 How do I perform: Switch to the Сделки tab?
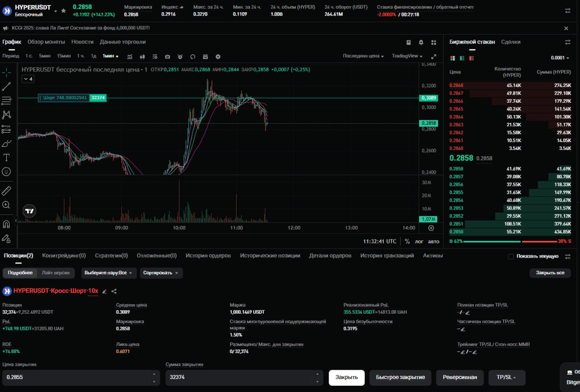pyautogui.click(x=511, y=42)
